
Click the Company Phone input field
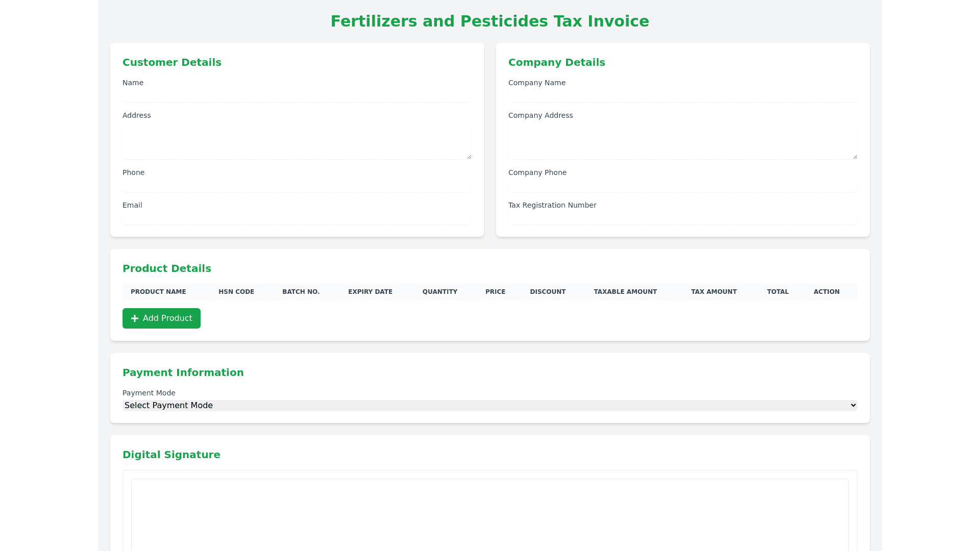(x=682, y=186)
